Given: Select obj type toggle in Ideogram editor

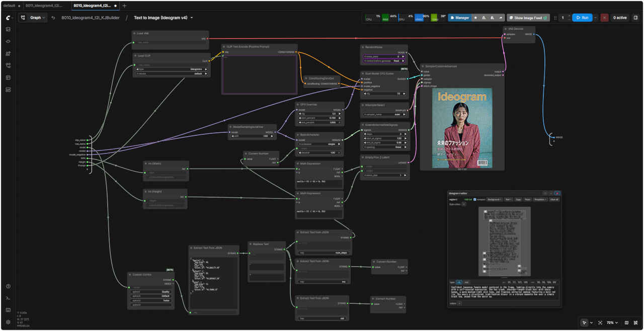Looking at the screenshot, I should 459,282.
